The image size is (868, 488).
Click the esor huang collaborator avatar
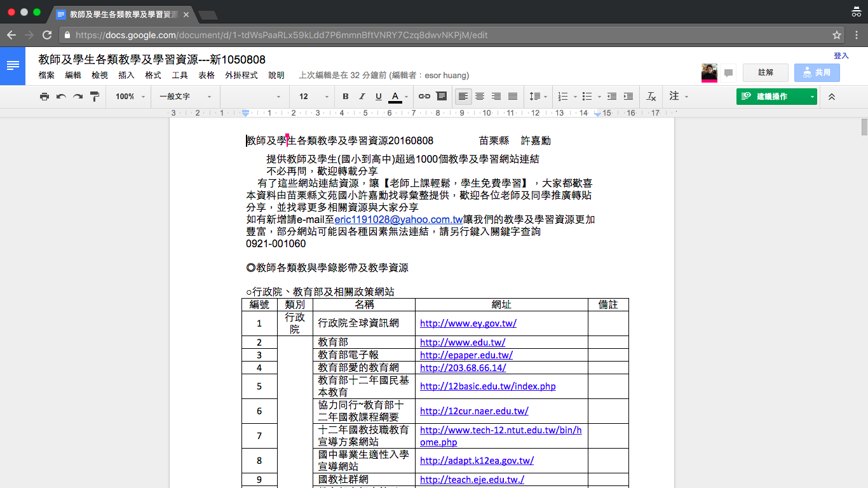[710, 72]
